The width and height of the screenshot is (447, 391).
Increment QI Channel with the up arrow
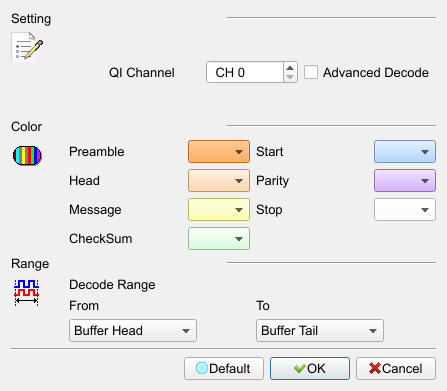click(290, 68)
